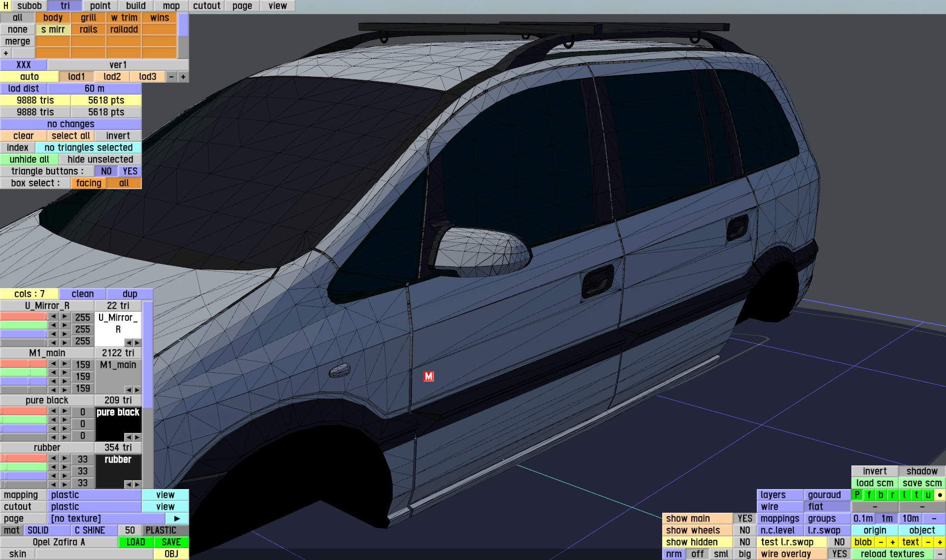Click the black dot button beside u
946x560 pixels.
click(x=940, y=495)
